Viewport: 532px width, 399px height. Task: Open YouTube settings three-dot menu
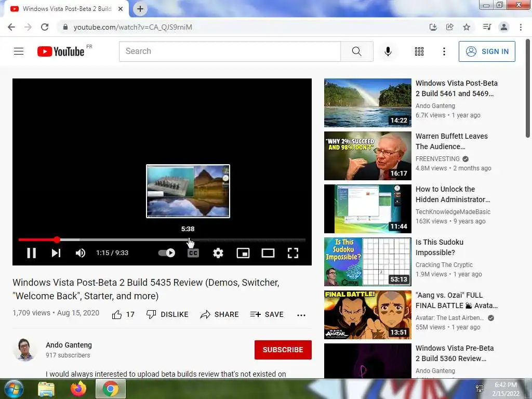click(444, 51)
